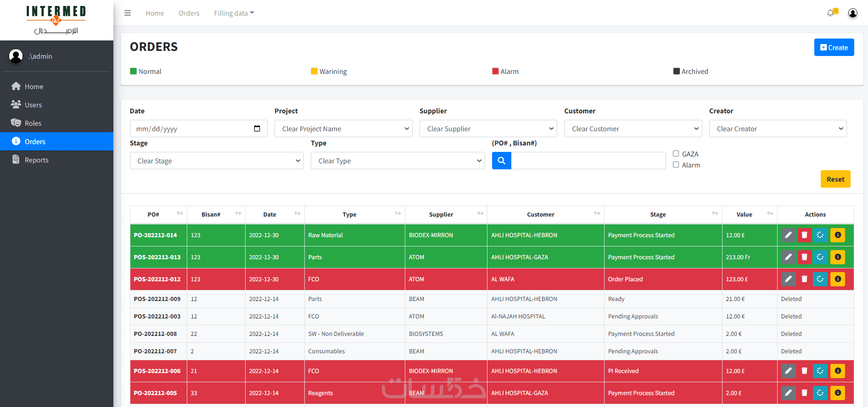Click the blue search magnifier button

[x=502, y=161]
